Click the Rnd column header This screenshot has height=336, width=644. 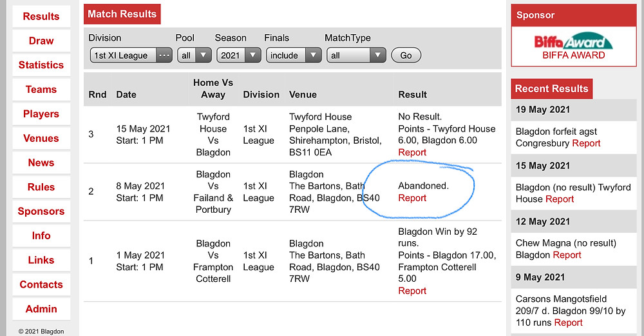[x=97, y=95]
